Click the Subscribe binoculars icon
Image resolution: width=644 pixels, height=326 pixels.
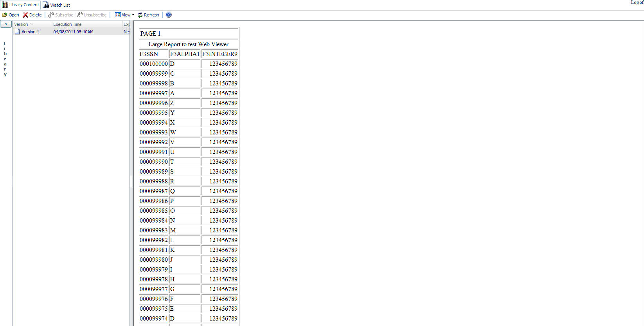51,15
